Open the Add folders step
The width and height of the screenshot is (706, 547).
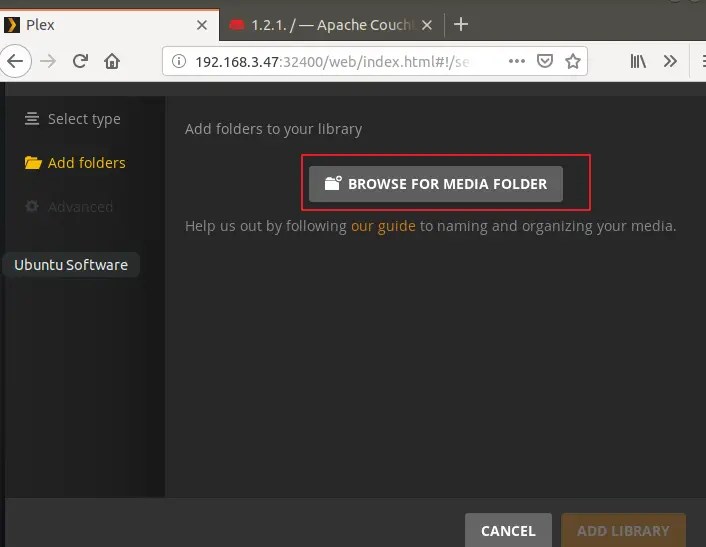tap(75, 163)
